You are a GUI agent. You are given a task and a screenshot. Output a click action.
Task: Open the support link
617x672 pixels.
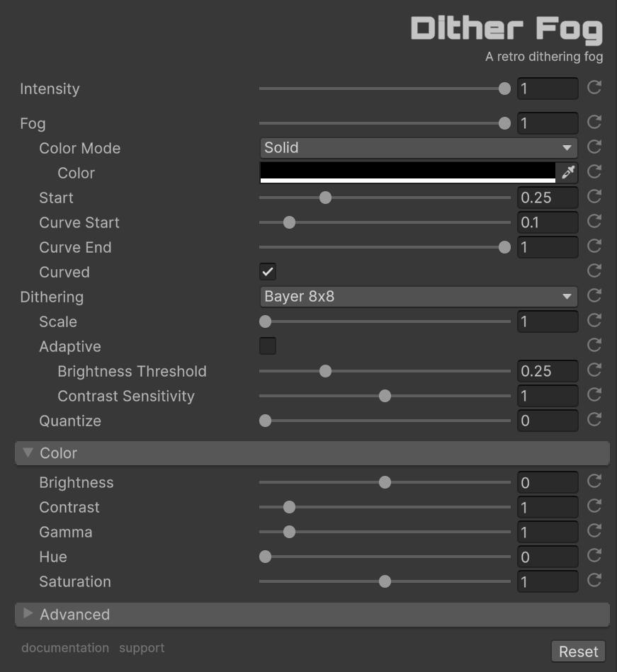tap(142, 648)
